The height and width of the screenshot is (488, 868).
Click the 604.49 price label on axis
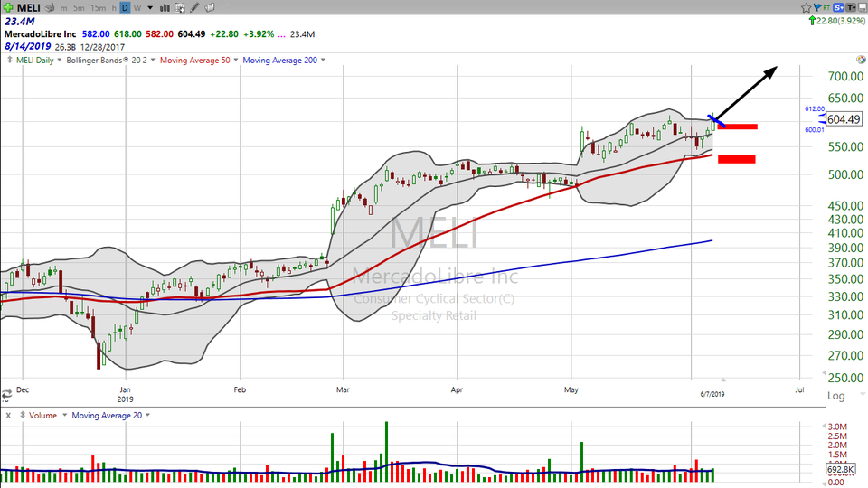coord(844,119)
